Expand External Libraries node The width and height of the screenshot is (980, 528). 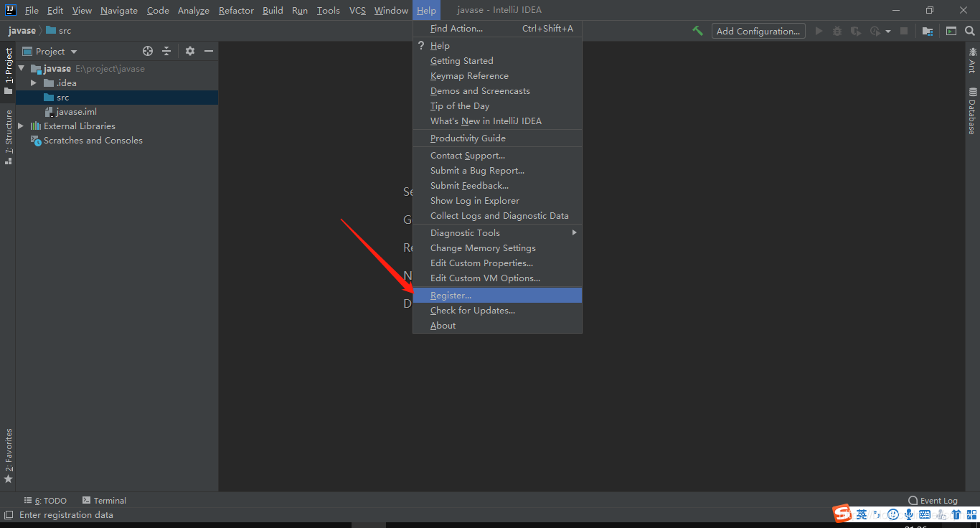coord(21,126)
